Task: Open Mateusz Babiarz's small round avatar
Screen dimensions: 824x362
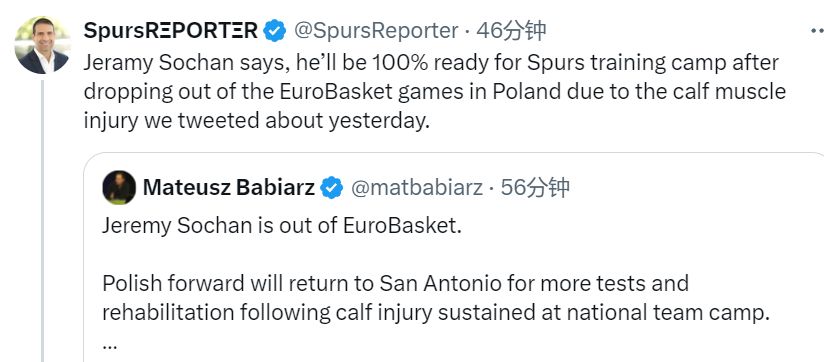Action: tap(119, 188)
